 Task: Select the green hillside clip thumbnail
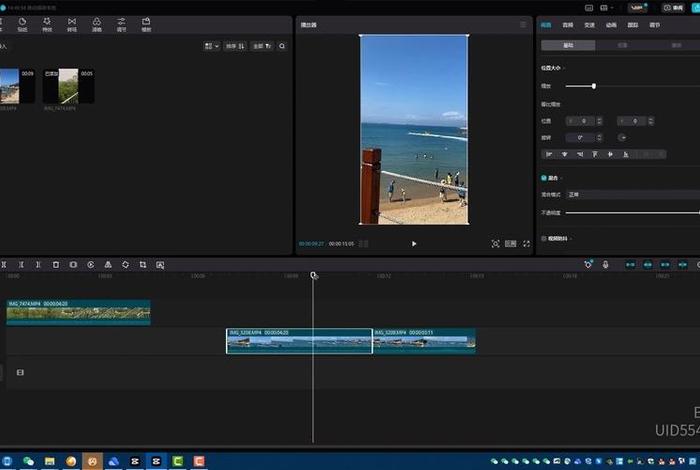[x=68, y=86]
